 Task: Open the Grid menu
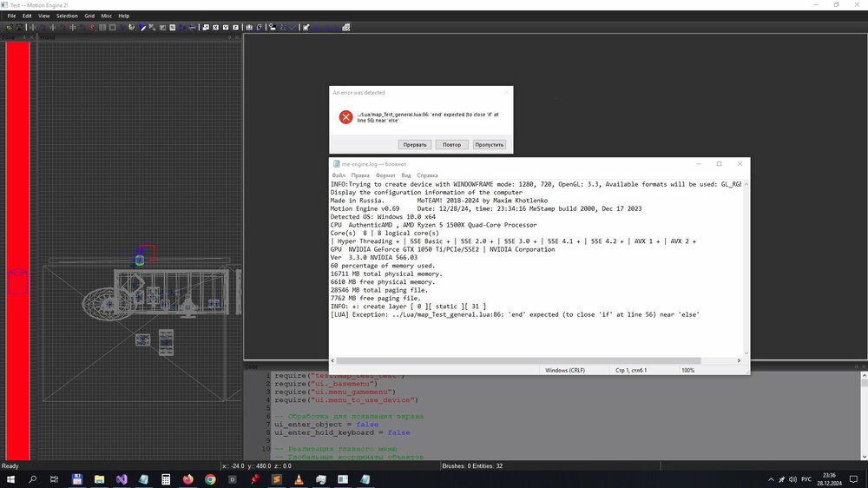coord(89,16)
